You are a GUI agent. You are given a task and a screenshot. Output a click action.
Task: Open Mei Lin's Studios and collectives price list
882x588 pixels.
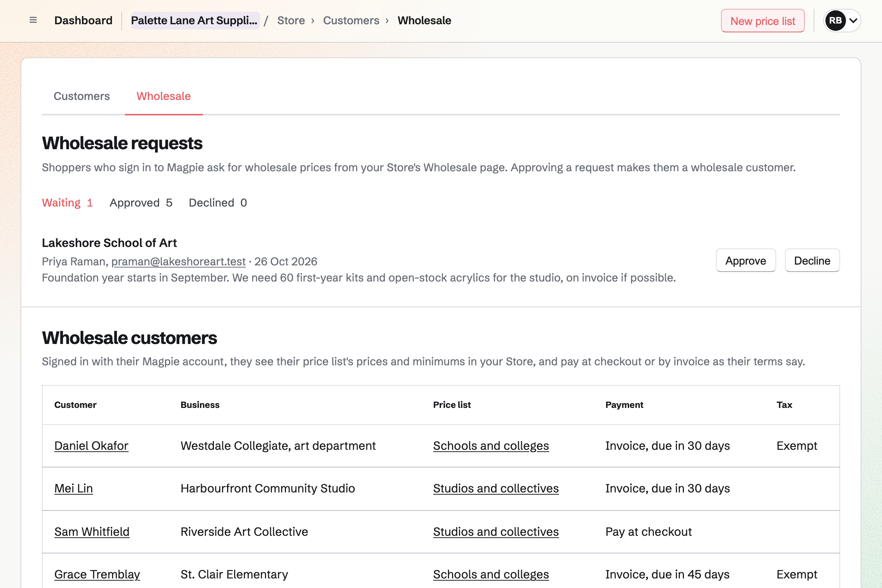[x=496, y=489]
